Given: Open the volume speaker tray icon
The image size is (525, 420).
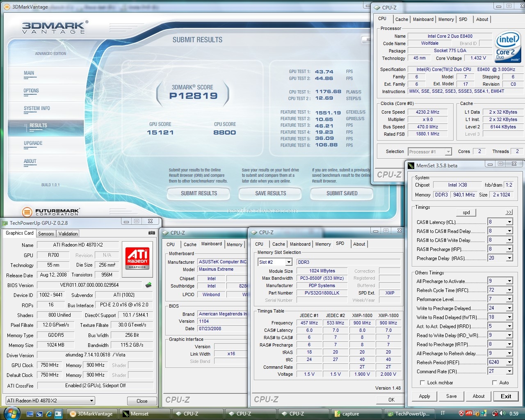Looking at the screenshot, I should [x=502, y=413].
